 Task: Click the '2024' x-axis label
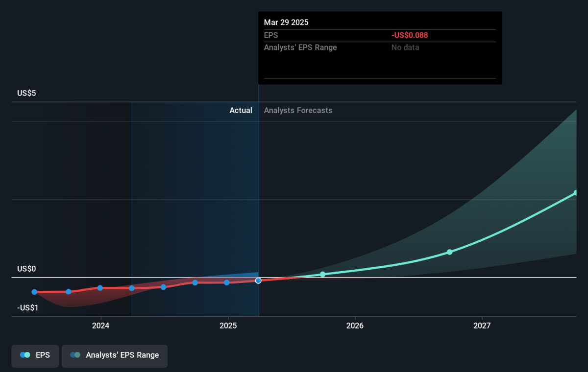(x=100, y=325)
